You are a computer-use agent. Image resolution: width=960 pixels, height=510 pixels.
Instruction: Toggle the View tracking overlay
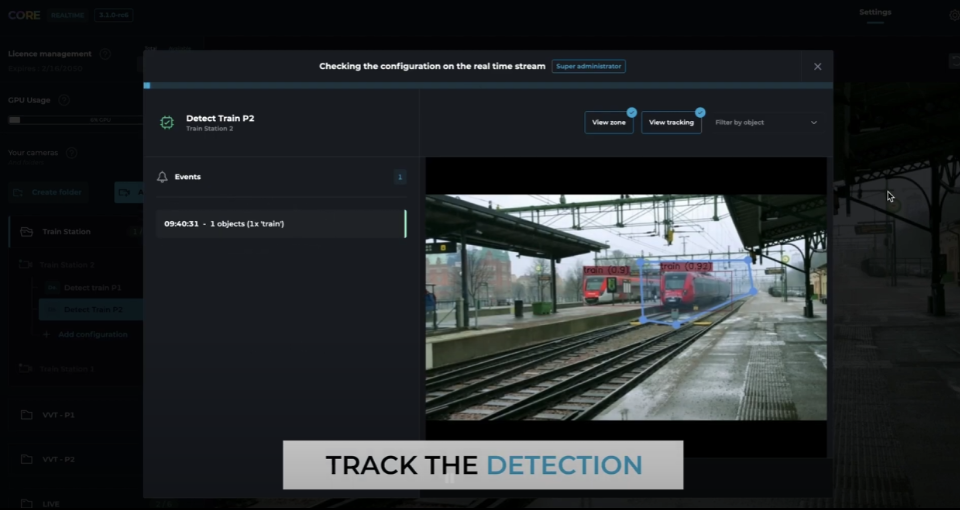(671, 122)
